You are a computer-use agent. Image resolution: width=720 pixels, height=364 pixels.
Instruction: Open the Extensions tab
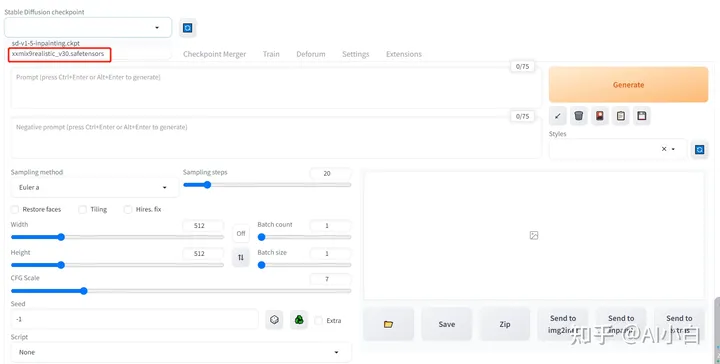click(404, 54)
